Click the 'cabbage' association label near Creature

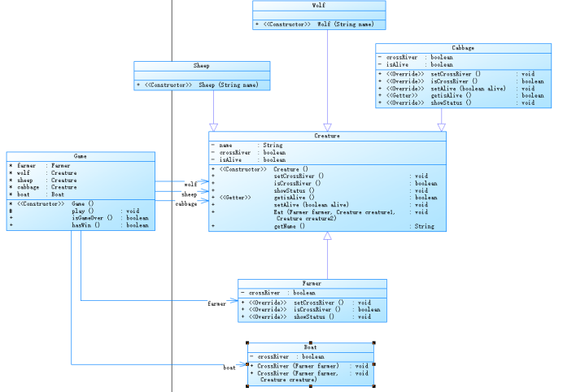click(186, 204)
